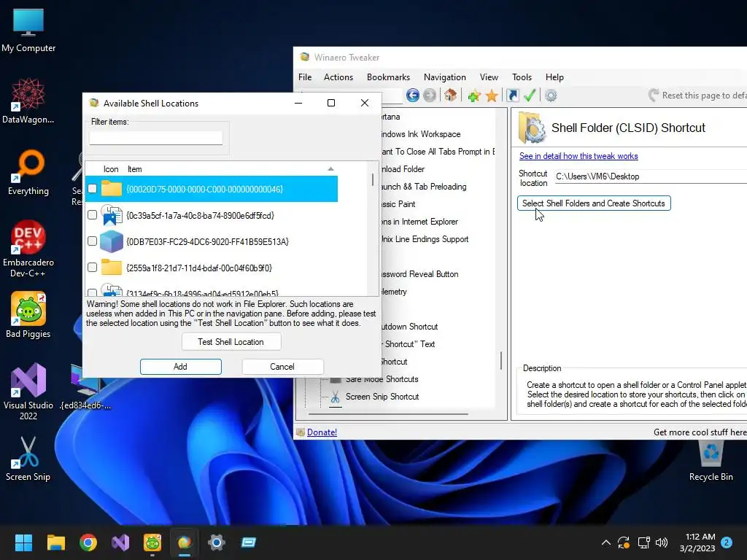The height and width of the screenshot is (560, 747).
Task: Select Shutdown Shortcut tree item
Action: coord(409,327)
